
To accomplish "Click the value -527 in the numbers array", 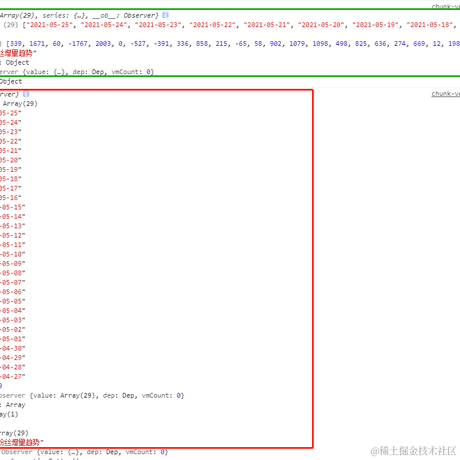I will click(138, 44).
